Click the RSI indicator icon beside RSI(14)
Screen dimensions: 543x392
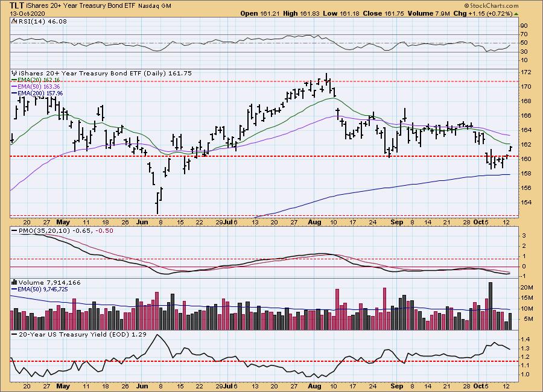[x=14, y=21]
